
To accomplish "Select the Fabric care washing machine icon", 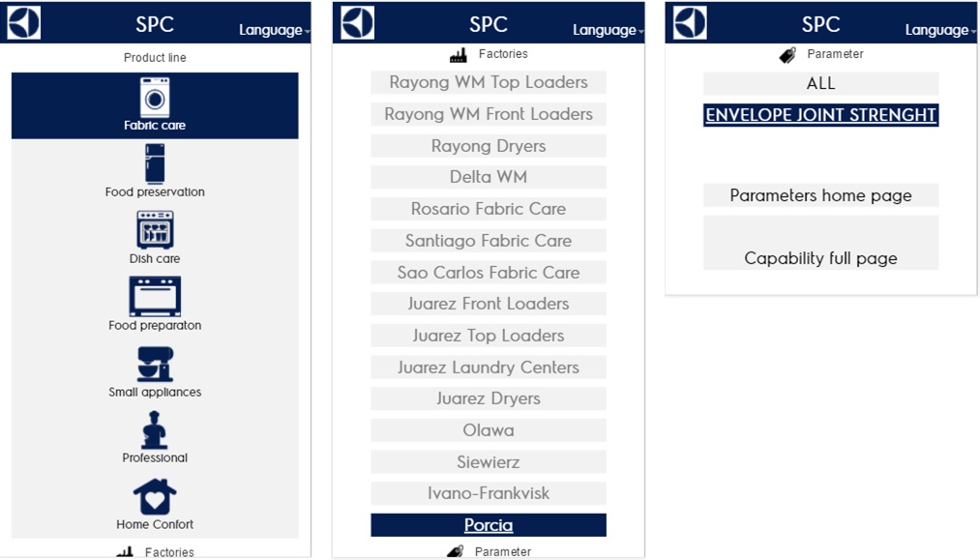I will click(x=155, y=98).
